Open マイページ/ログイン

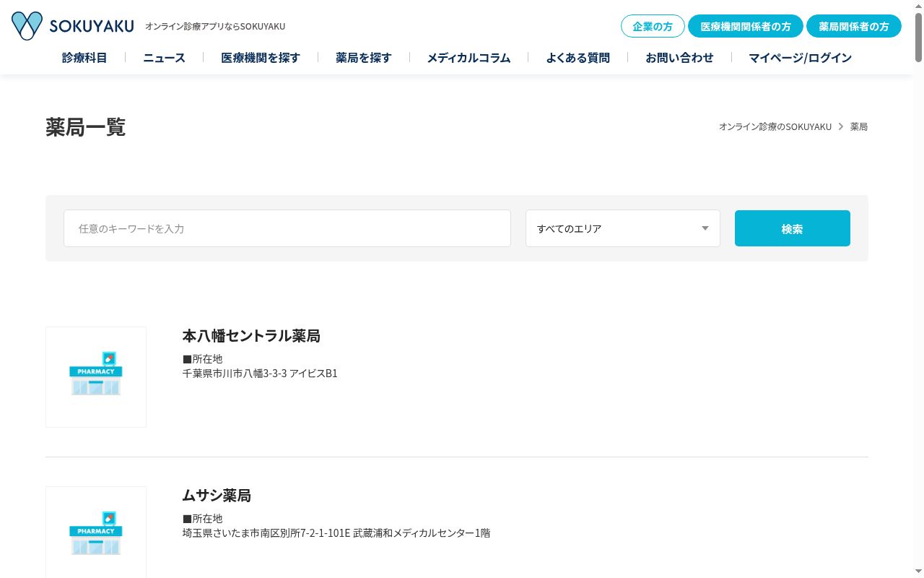pyautogui.click(x=800, y=58)
